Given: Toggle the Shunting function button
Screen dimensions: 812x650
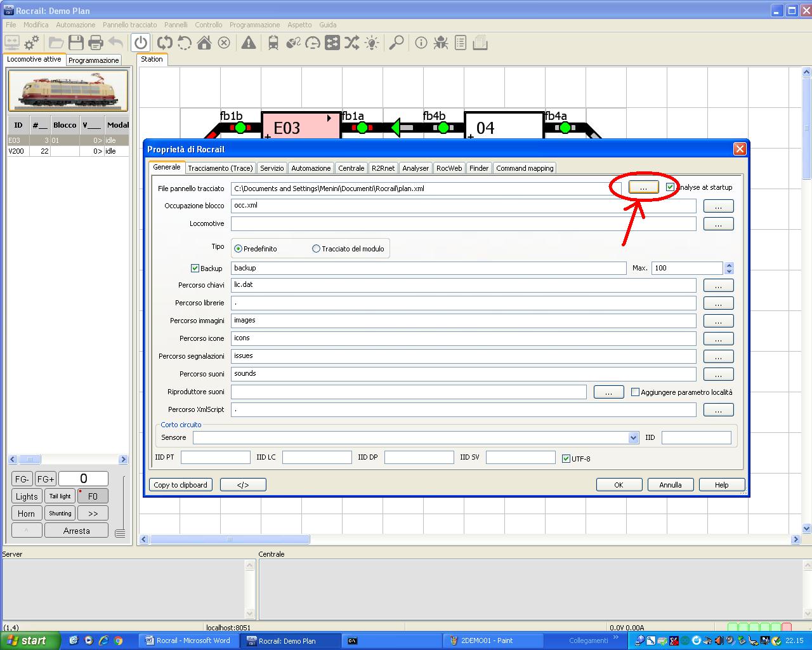Looking at the screenshot, I should (60, 513).
